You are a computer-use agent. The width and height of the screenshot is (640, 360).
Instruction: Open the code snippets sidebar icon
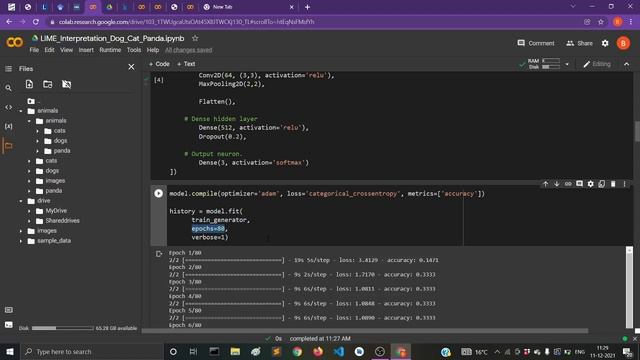[x=8, y=107]
